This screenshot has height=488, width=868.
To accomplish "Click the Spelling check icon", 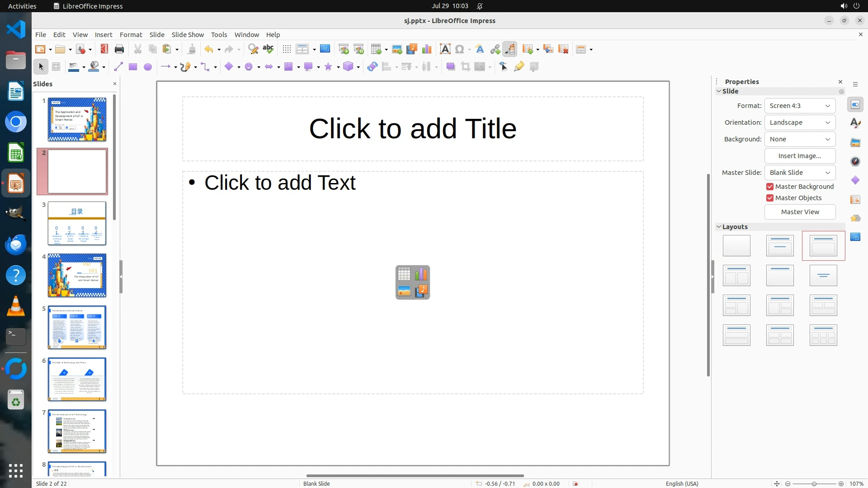I will (268, 49).
